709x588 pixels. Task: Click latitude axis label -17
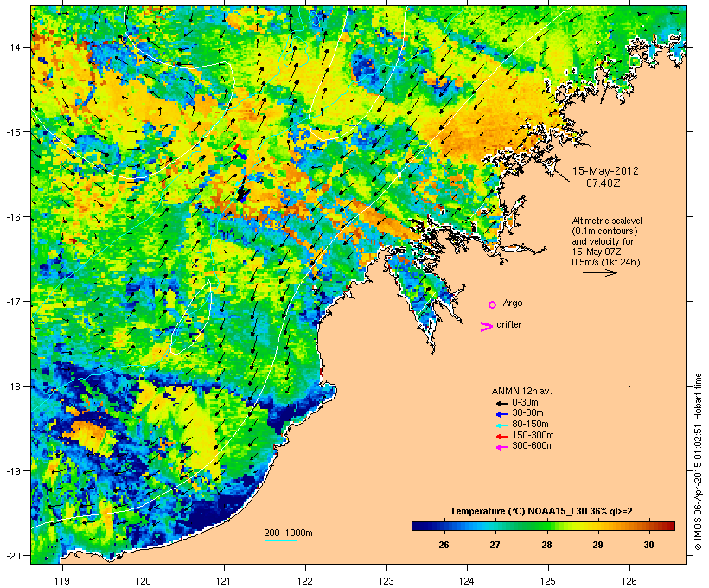[12, 302]
